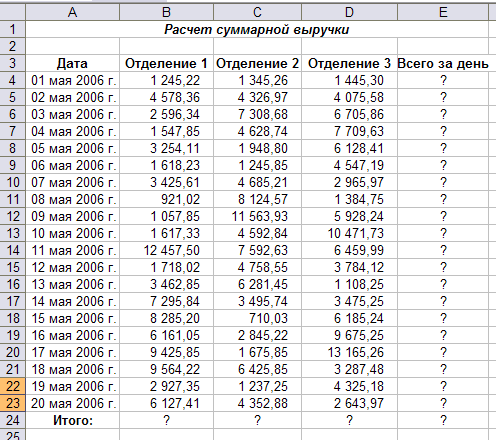
Task: Select cell containing 12 457,50
Action: (x=166, y=250)
